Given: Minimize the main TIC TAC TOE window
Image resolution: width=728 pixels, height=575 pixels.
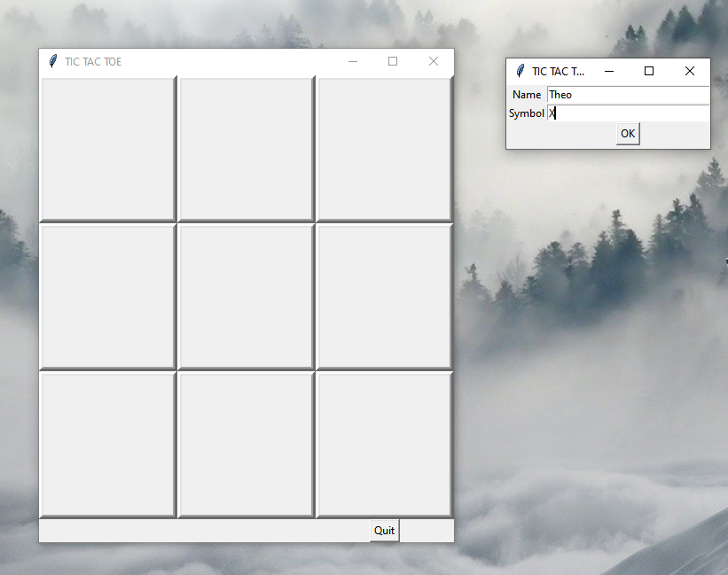Looking at the screenshot, I should (x=353, y=61).
